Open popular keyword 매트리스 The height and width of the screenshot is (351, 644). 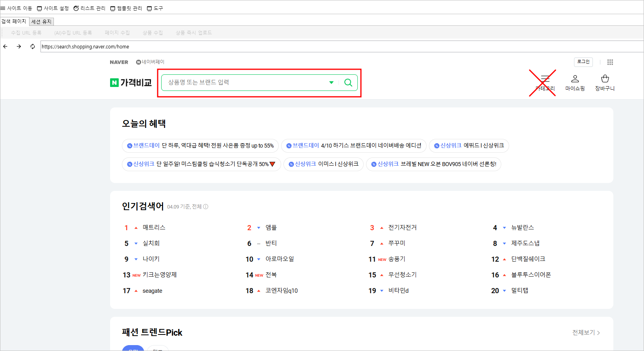pos(154,227)
